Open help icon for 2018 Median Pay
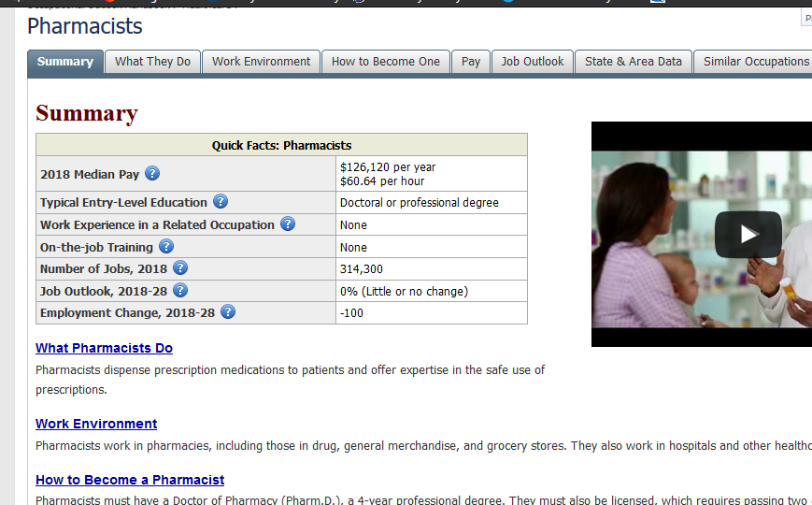Image resolution: width=812 pixels, height=505 pixels. [152, 173]
